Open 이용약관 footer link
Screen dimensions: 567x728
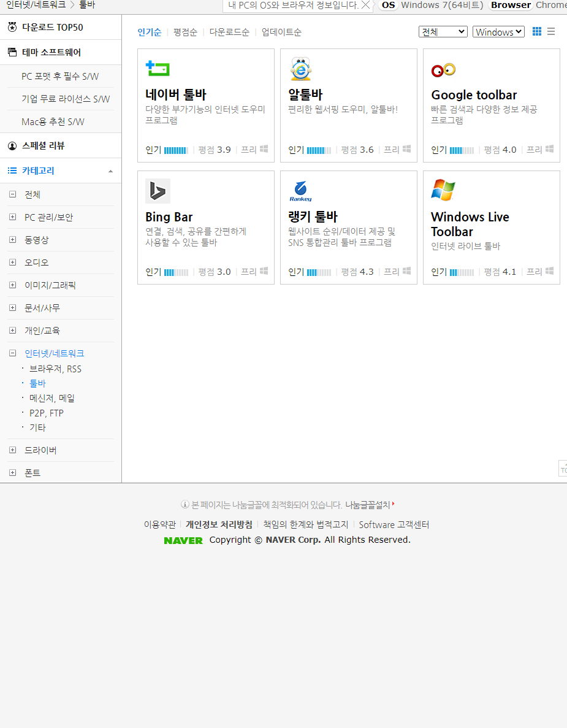coord(159,524)
